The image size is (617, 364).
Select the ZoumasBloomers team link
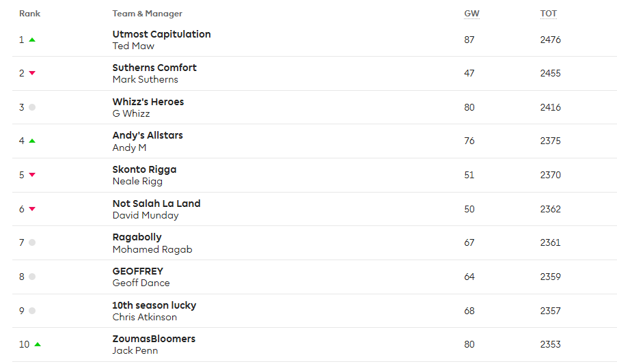pyautogui.click(x=154, y=339)
